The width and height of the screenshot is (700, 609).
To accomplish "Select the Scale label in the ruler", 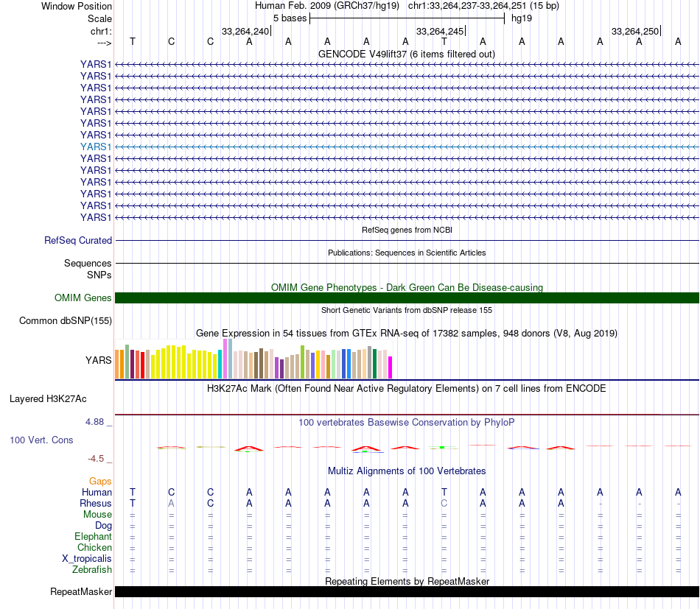I will 99,18.
